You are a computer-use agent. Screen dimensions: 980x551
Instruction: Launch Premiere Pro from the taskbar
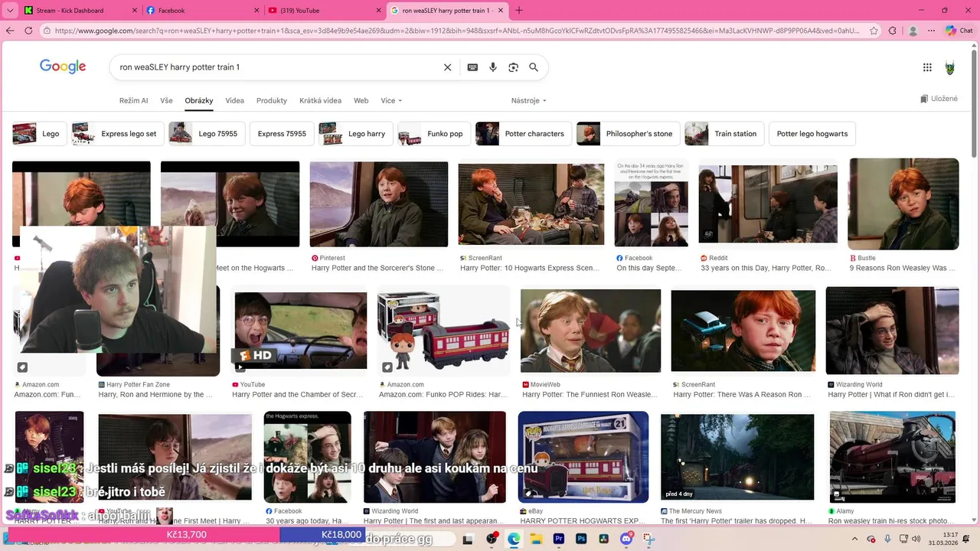coord(558,539)
